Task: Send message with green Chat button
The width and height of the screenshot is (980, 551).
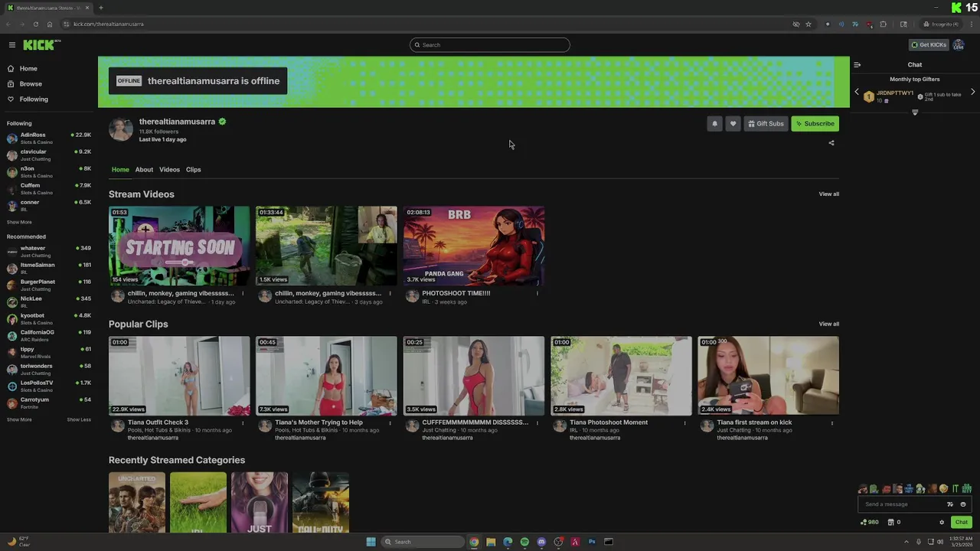Action: 961,523
